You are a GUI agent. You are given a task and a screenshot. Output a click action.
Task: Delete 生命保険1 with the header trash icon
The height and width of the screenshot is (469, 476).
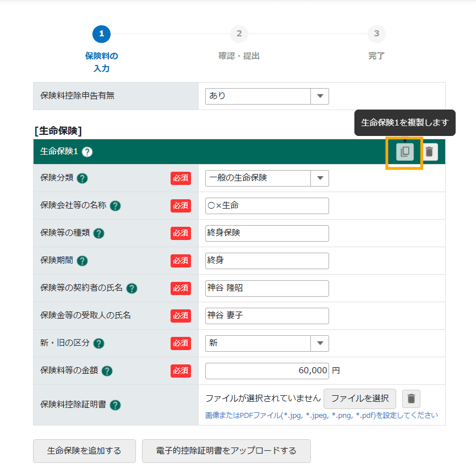click(429, 151)
